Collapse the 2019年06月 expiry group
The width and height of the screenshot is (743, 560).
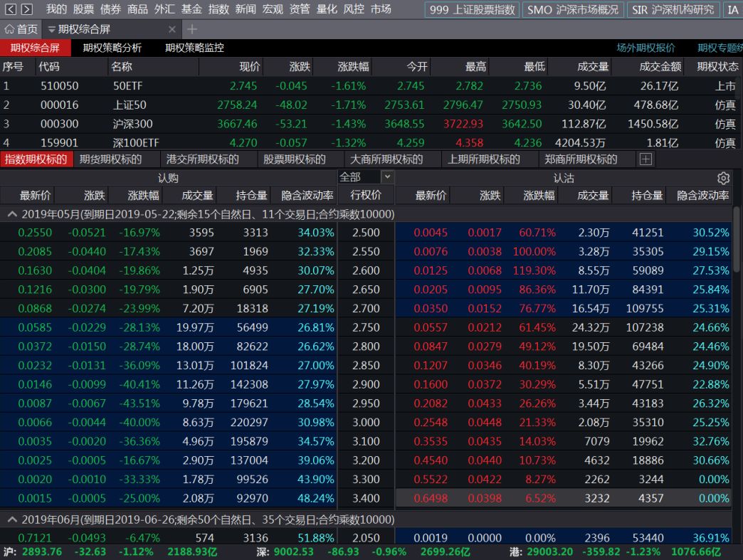[12, 519]
